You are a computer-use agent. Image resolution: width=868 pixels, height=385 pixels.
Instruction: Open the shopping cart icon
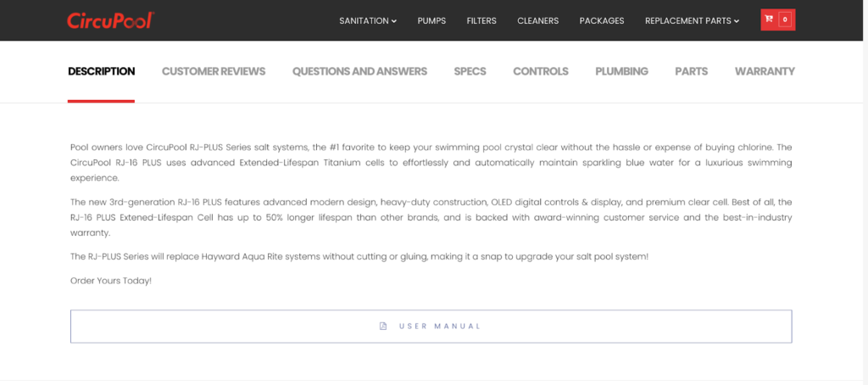[768, 20]
